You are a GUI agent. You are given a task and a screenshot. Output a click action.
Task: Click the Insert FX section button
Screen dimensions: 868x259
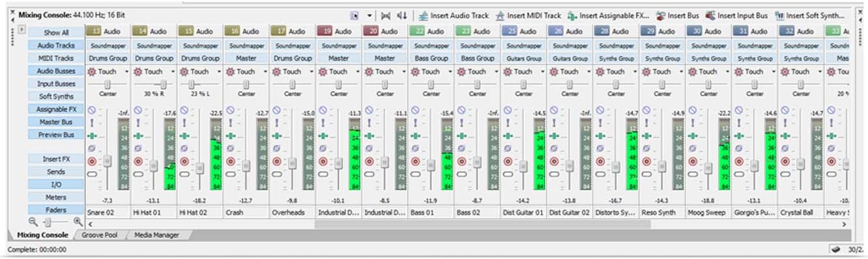click(x=56, y=159)
